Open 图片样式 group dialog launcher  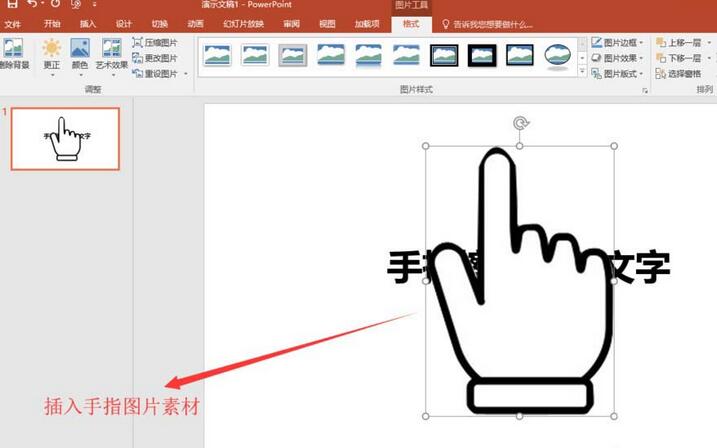(x=645, y=91)
